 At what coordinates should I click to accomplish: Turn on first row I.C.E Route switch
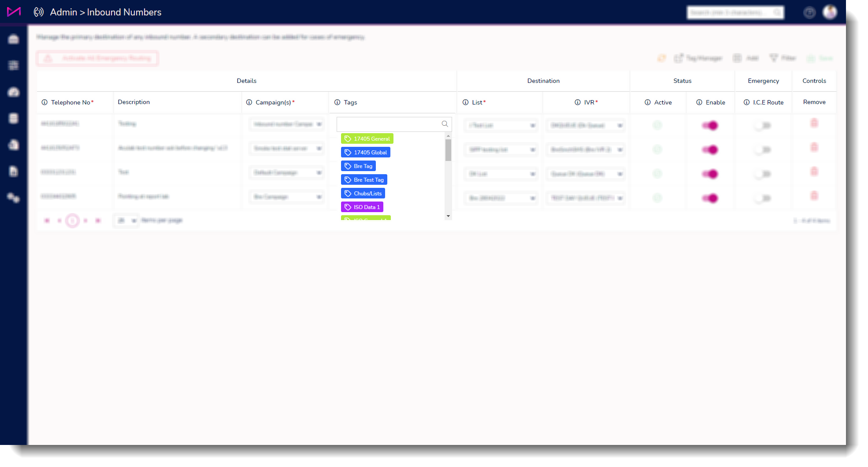pos(762,126)
